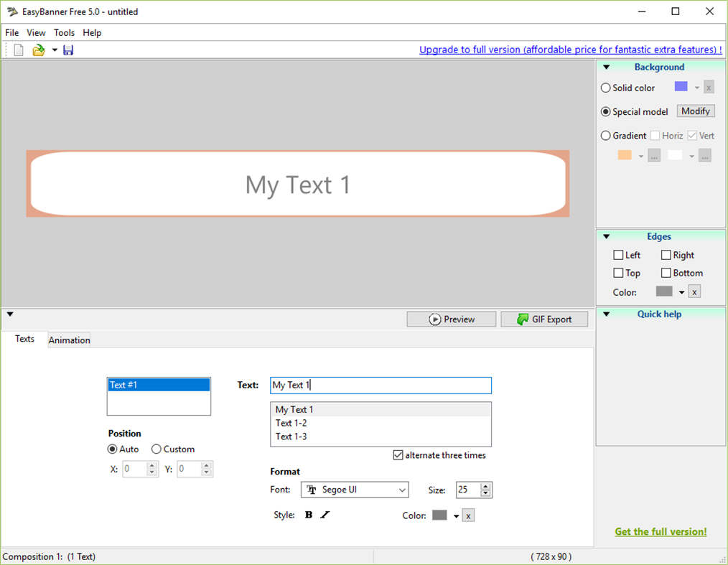
Task: Select Text #1 in the text list
Action: pos(159,385)
